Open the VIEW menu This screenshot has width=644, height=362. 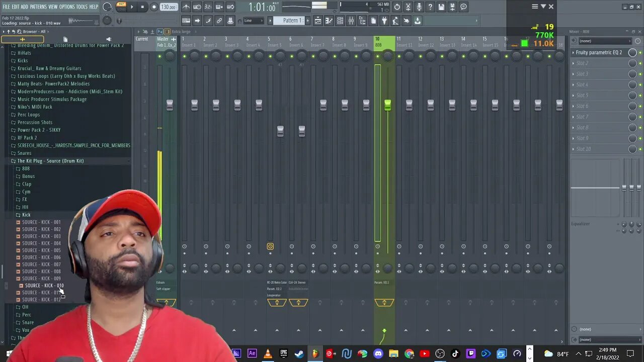(53, 7)
